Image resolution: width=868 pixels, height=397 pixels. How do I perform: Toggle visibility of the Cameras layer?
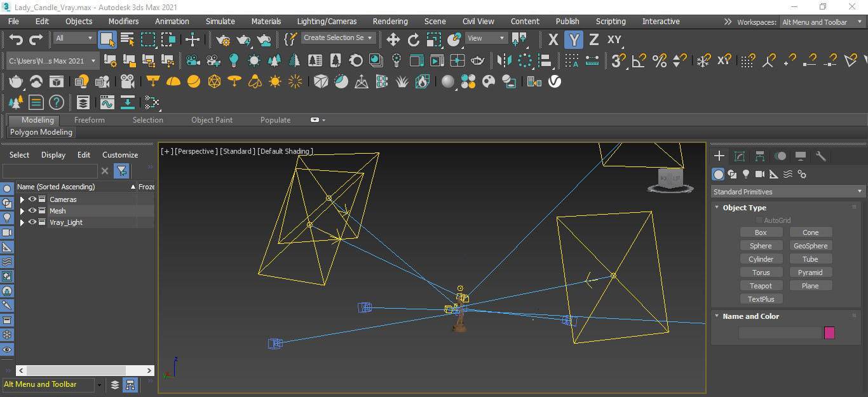click(x=32, y=199)
